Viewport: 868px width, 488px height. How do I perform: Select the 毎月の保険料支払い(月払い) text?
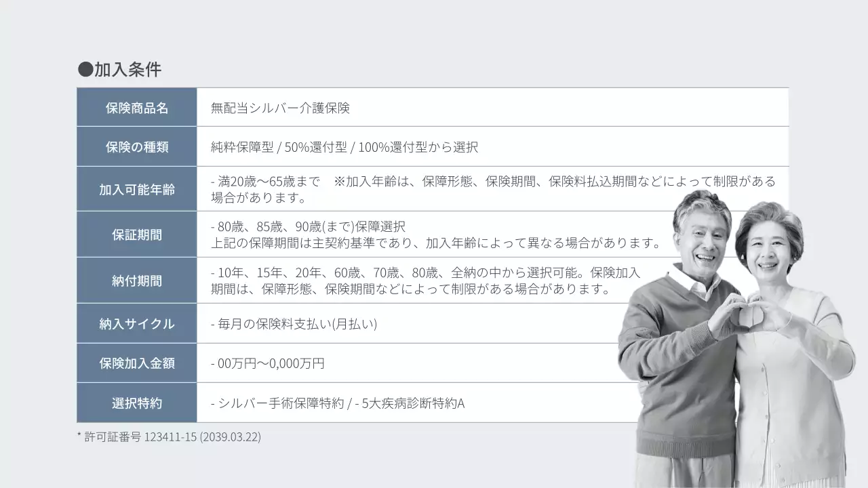pos(298,324)
